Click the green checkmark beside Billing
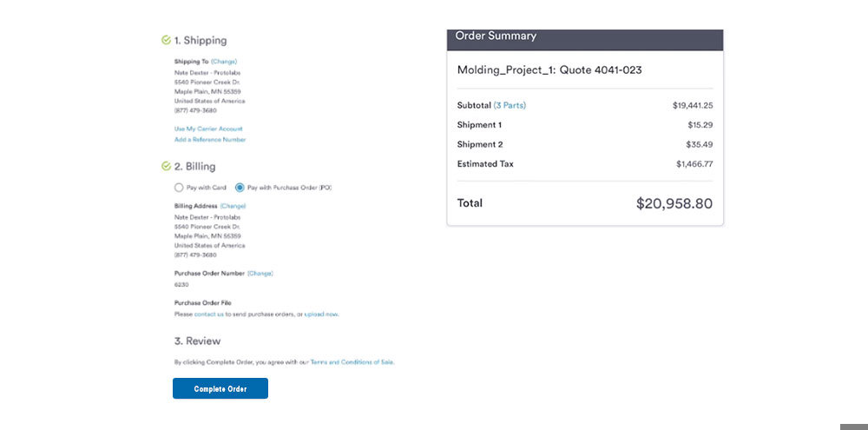 pyautogui.click(x=166, y=166)
